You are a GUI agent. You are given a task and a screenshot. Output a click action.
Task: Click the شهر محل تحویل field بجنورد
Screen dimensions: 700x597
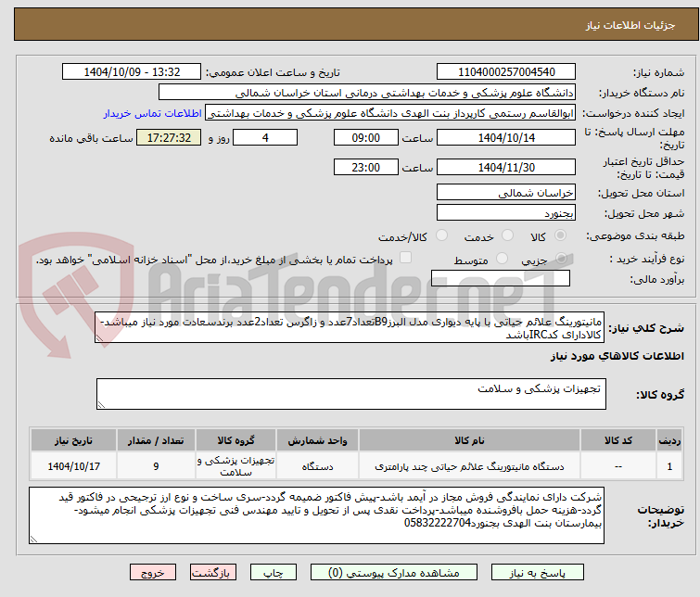pos(506,213)
